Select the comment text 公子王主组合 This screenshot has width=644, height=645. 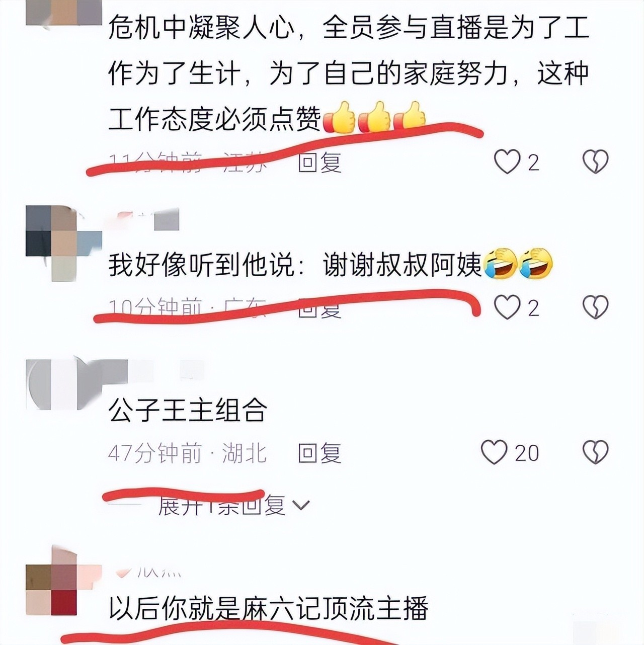point(187,410)
